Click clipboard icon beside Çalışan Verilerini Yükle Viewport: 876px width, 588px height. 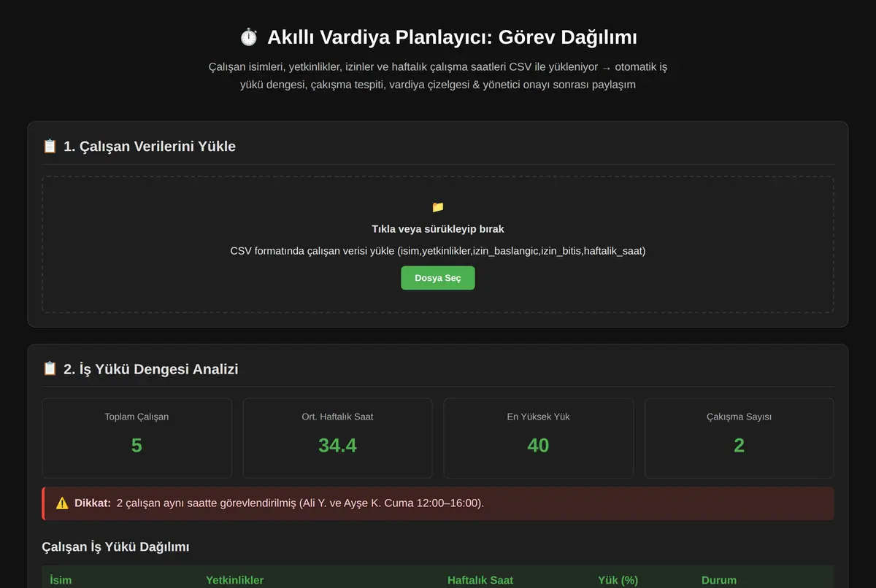[x=50, y=146]
